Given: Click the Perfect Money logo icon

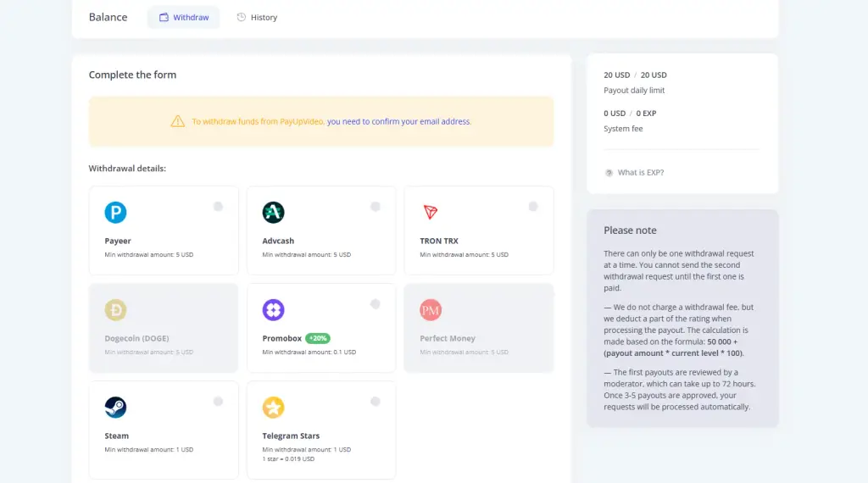Looking at the screenshot, I should pyautogui.click(x=431, y=310).
